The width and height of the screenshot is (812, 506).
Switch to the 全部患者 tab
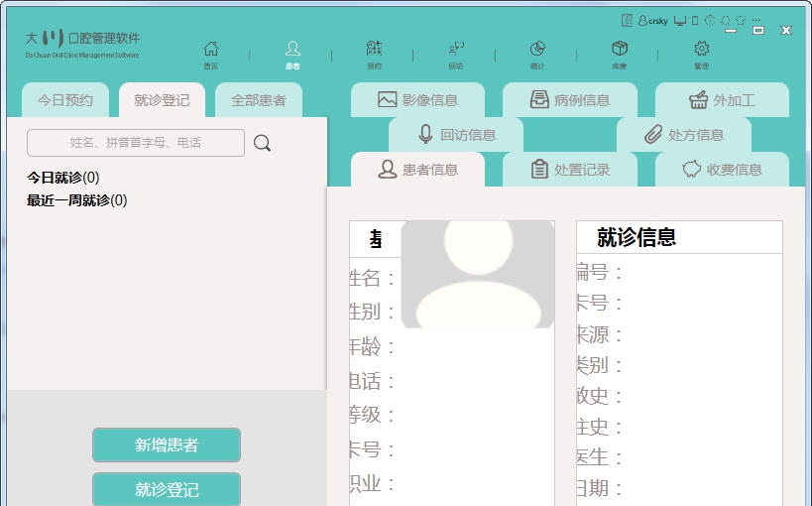259,100
